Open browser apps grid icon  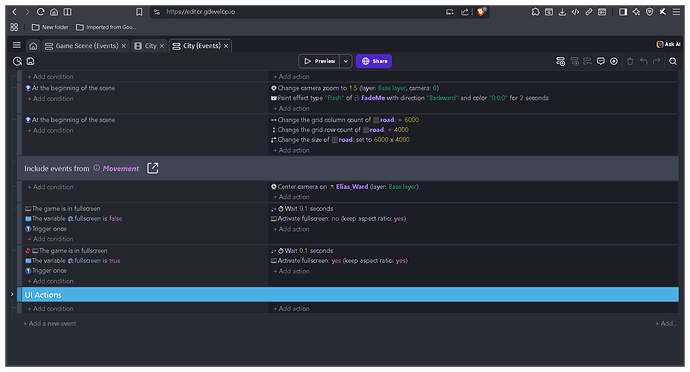[14, 27]
